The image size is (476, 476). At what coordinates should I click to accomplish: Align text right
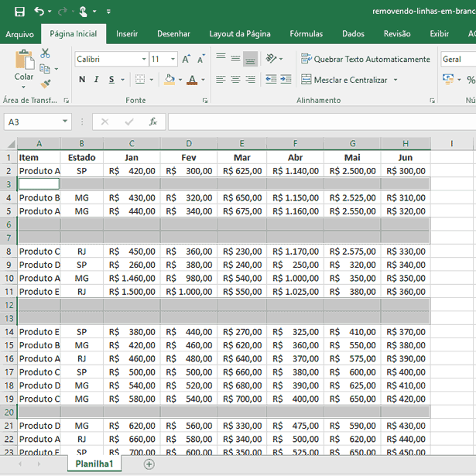click(x=250, y=80)
